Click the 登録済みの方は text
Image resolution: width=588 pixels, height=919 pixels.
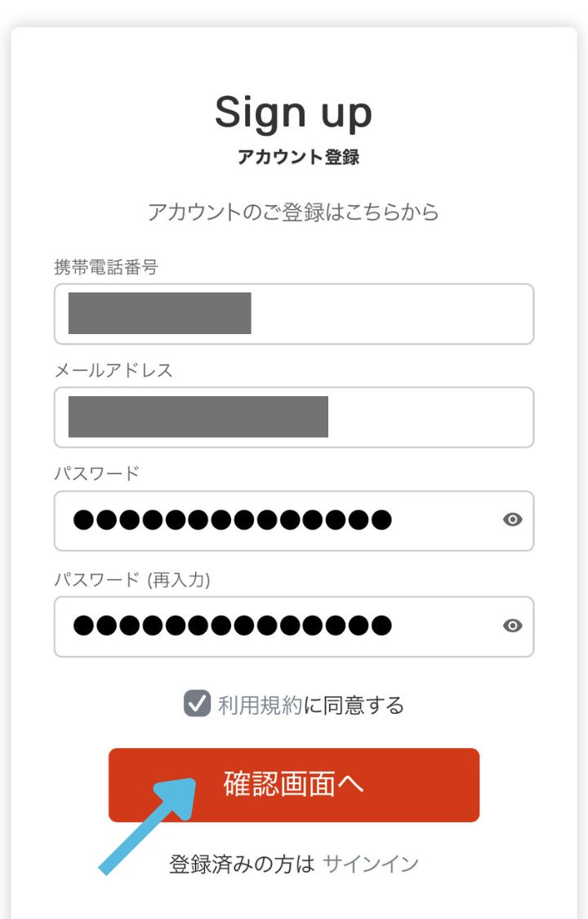pyautogui.click(x=242, y=863)
